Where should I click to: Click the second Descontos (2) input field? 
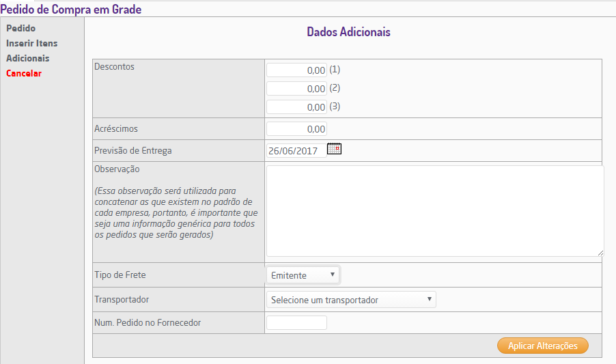(296, 89)
